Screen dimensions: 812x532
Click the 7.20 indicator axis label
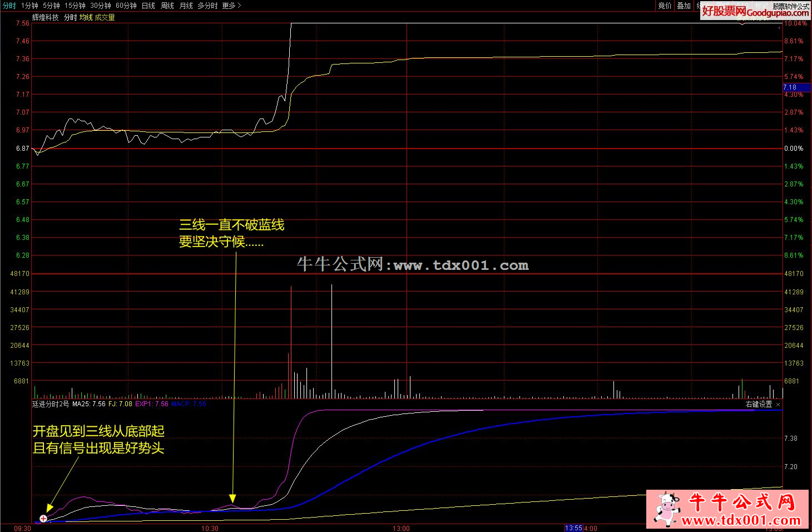tap(791, 467)
